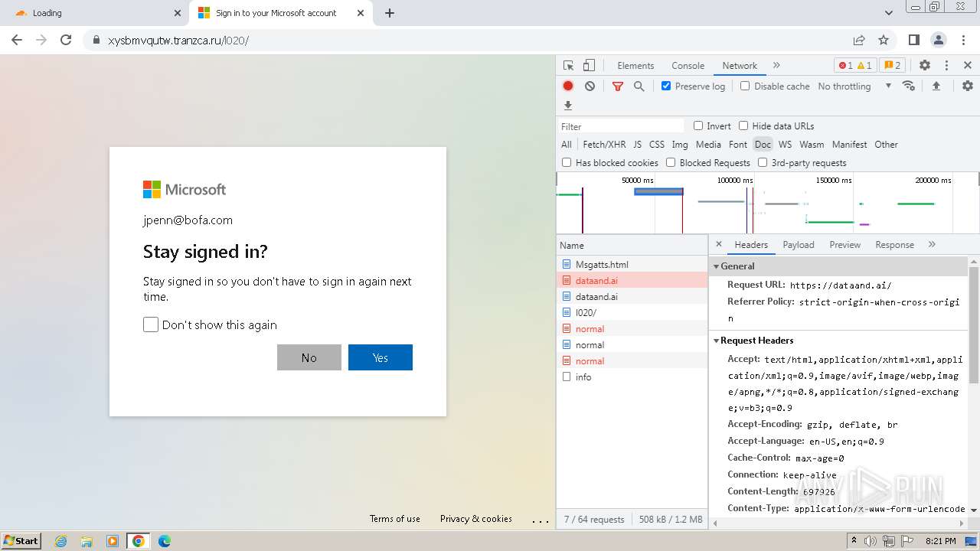
Task: Open DevTools settings gear
Action: pos(925,66)
